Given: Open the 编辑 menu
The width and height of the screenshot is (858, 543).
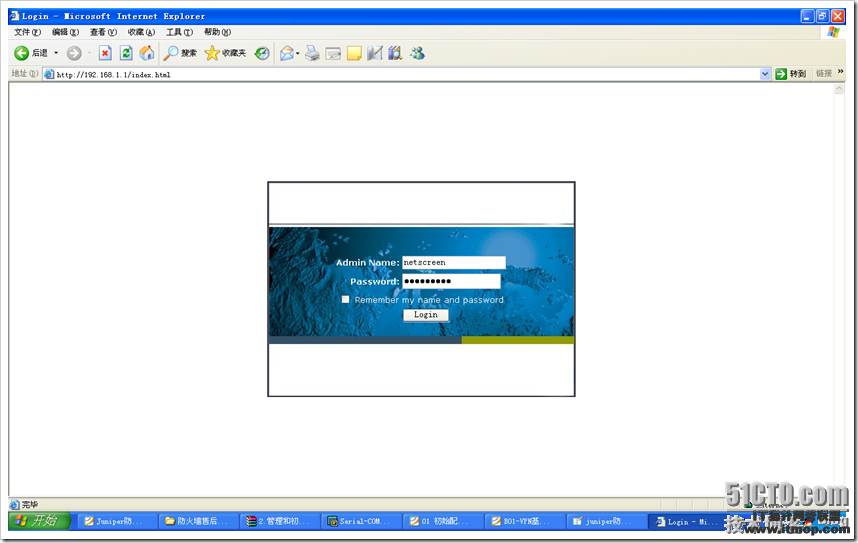Looking at the screenshot, I should (x=66, y=32).
